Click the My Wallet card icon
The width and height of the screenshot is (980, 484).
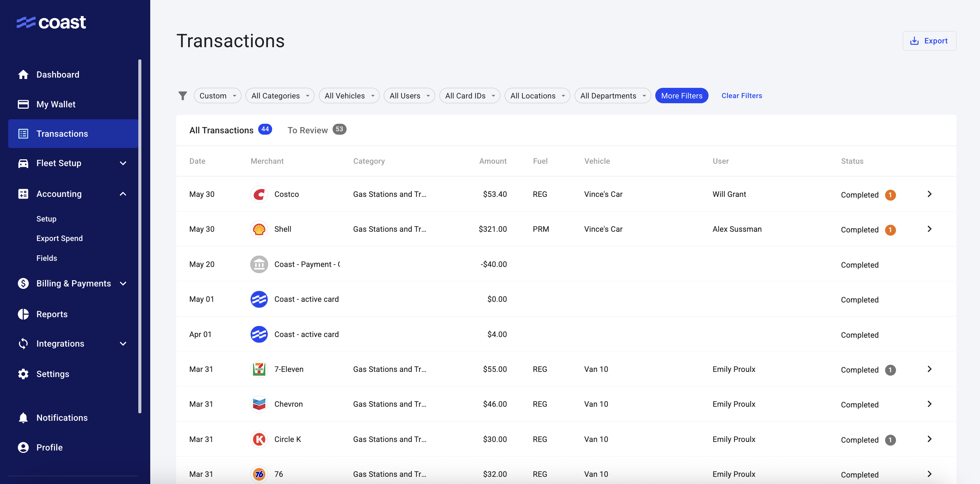[x=23, y=104]
